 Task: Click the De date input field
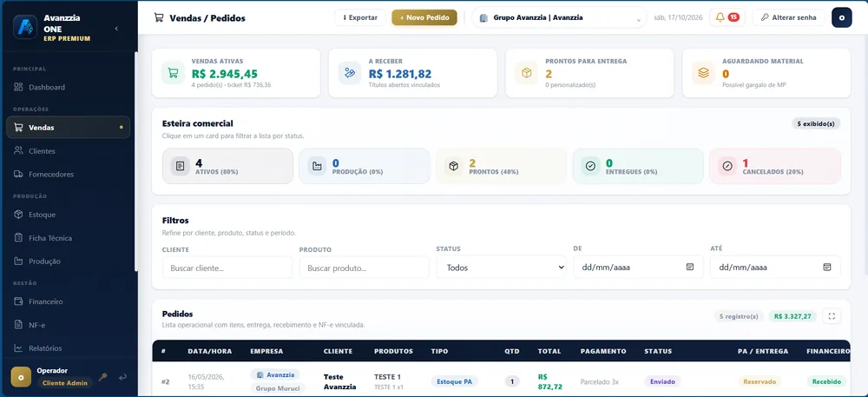638,267
